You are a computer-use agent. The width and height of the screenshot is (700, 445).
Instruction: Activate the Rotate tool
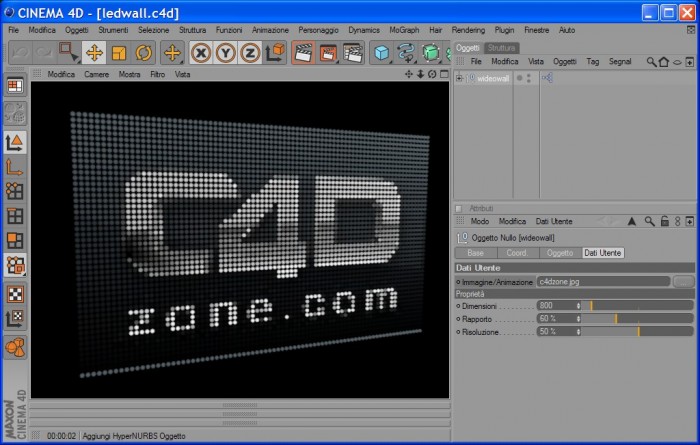coord(144,53)
